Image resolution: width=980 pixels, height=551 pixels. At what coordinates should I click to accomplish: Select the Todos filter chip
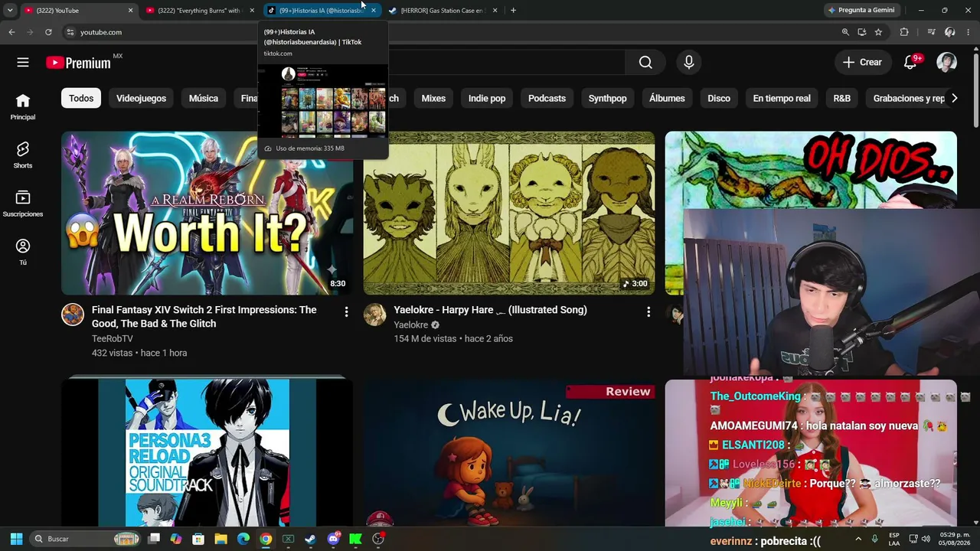click(81, 98)
